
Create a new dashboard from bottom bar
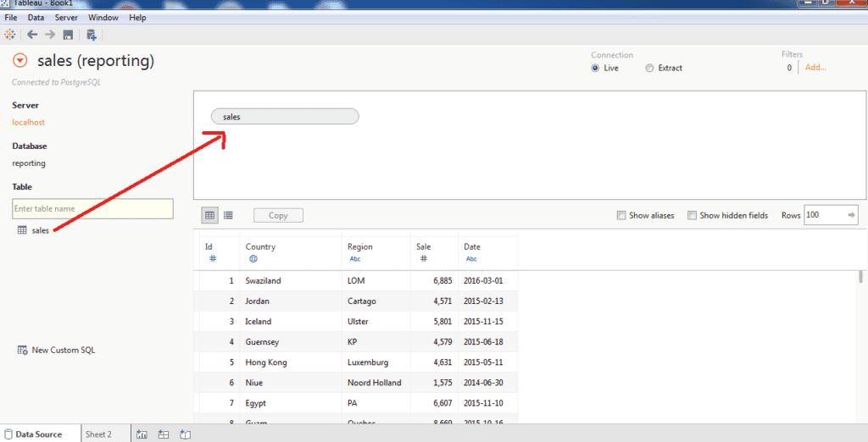164,434
